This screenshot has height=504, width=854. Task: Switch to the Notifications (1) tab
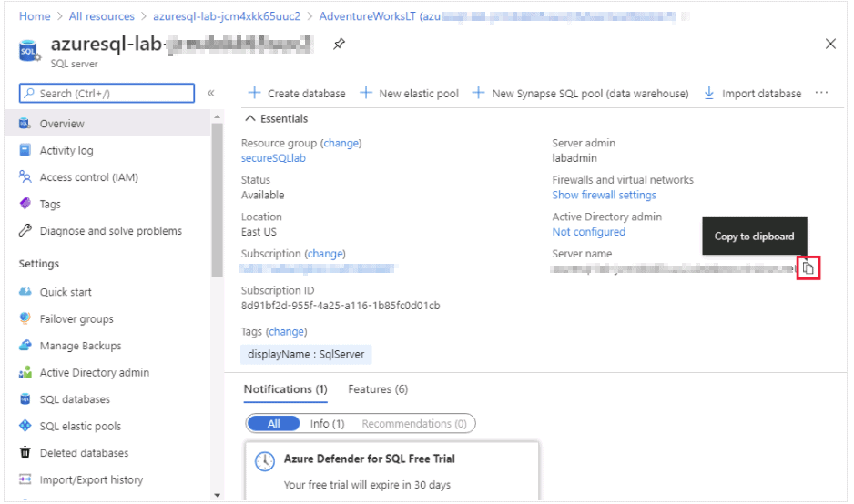tap(285, 389)
